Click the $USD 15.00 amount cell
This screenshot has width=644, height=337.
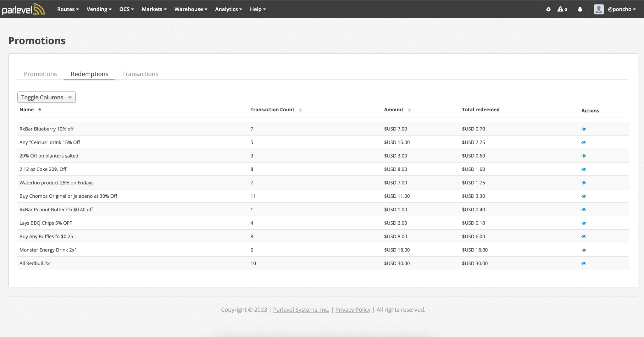(x=397, y=142)
